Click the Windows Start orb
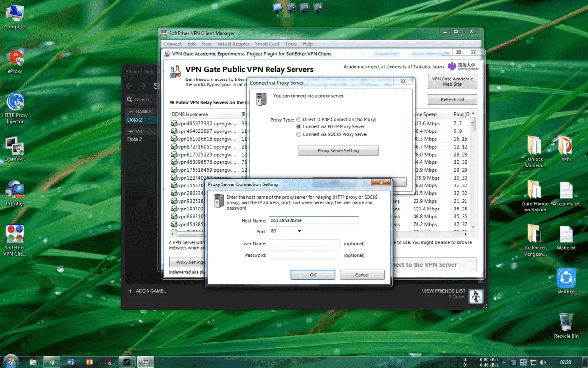The height and width of the screenshot is (368, 588). (10, 361)
